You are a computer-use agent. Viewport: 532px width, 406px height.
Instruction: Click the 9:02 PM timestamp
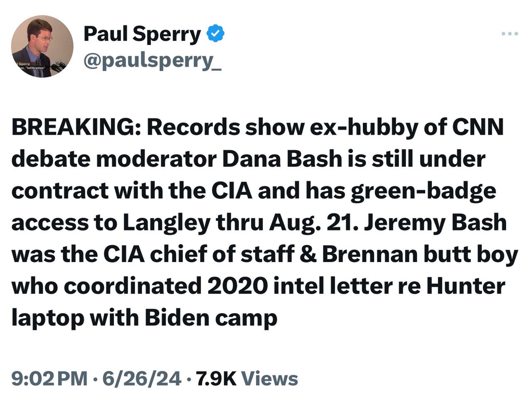point(49,379)
